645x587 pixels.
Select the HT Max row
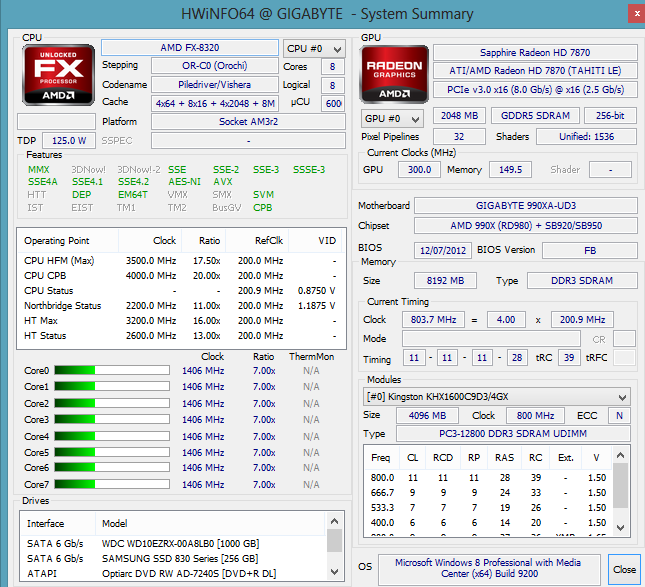181,320
